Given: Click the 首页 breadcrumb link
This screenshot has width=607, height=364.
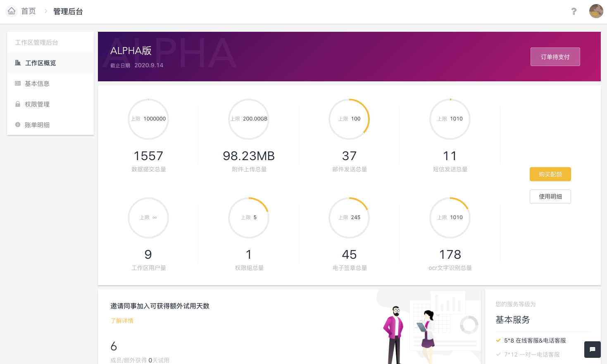Looking at the screenshot, I should (29, 11).
